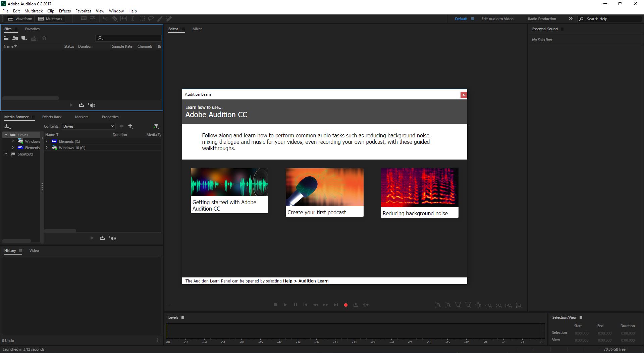Select the Razor tool
The height and width of the screenshot is (353, 644).
coord(115,19)
